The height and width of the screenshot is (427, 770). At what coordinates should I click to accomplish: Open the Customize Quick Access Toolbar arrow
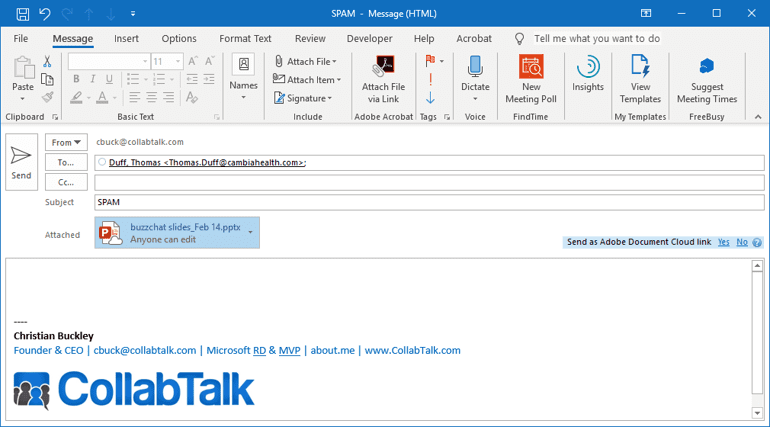[x=133, y=14]
